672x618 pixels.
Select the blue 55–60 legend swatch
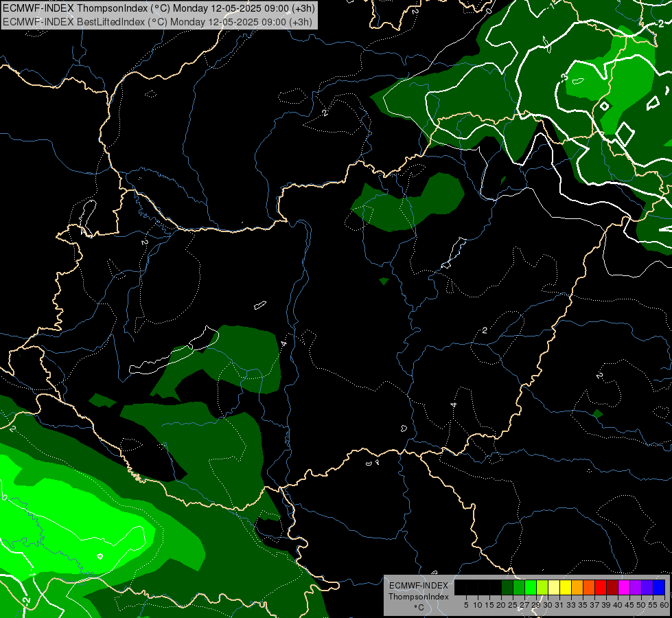coord(659,587)
